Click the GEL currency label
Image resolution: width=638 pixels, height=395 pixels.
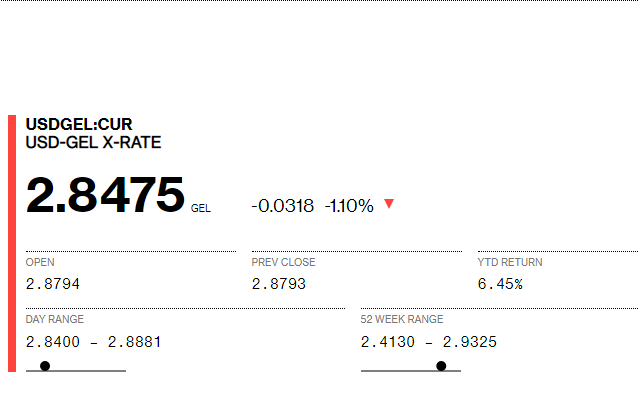[201, 208]
